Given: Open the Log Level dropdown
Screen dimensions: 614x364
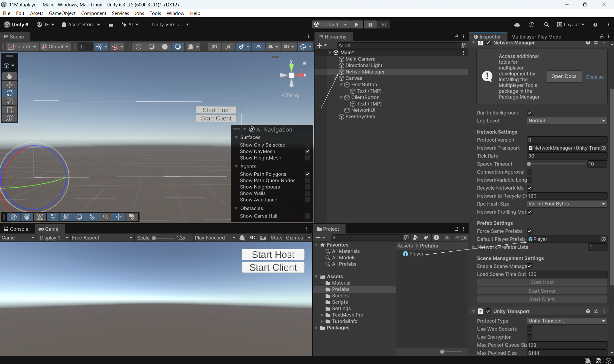Looking at the screenshot, I should click(567, 121).
